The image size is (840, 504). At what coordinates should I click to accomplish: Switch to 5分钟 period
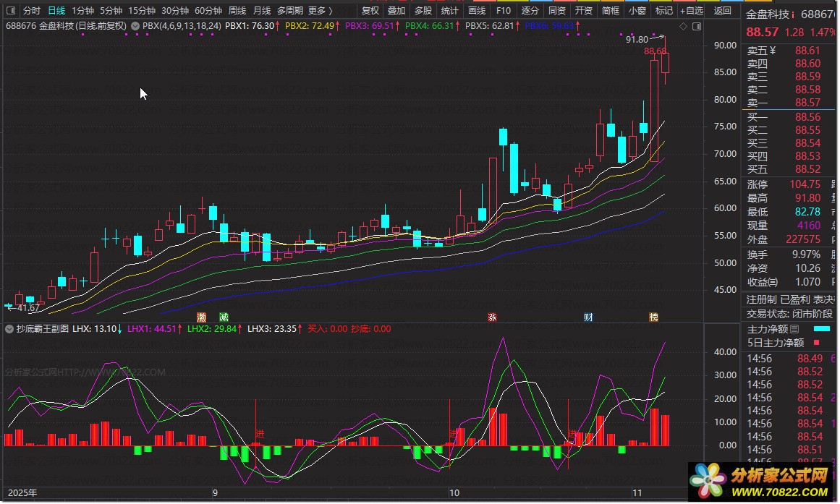(111, 11)
